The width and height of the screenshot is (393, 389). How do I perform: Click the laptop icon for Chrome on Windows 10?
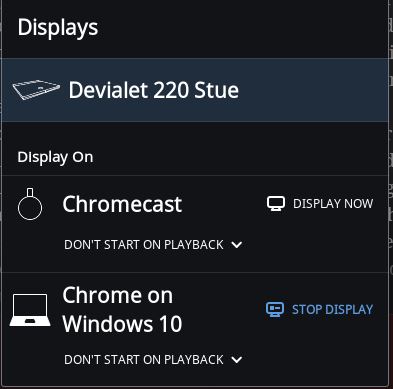(x=30, y=310)
